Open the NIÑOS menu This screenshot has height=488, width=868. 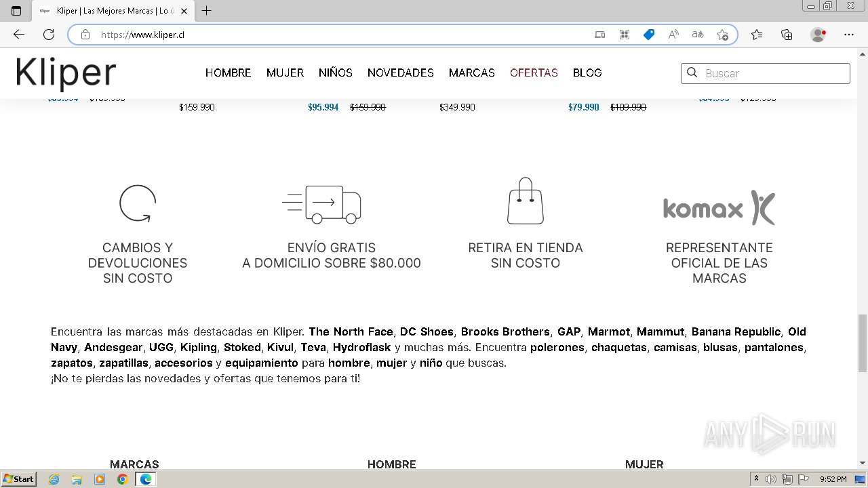(x=336, y=73)
